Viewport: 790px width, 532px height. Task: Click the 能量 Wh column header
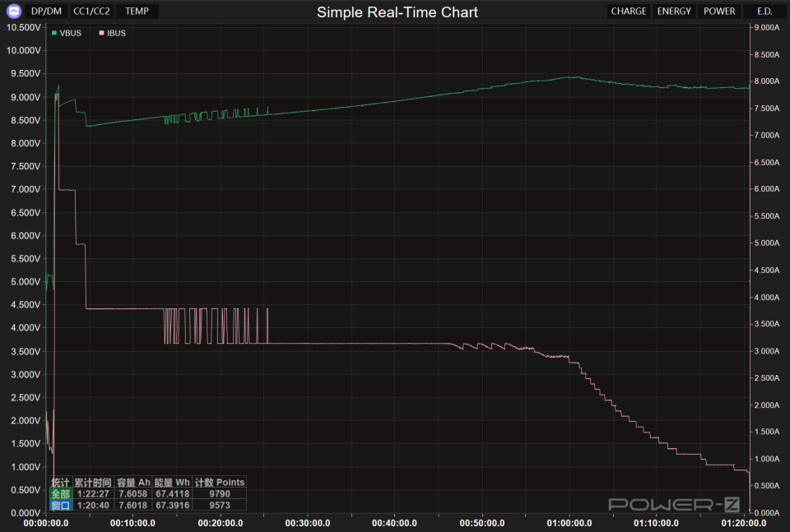(x=172, y=482)
